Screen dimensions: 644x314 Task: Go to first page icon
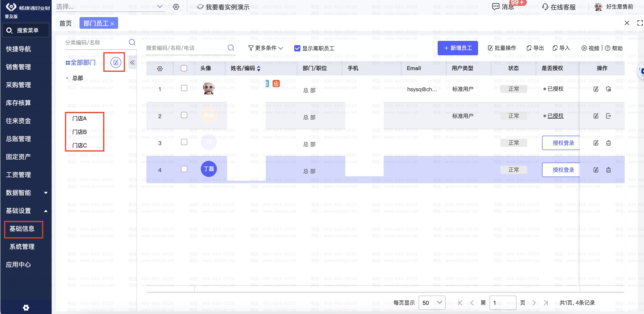460,303
